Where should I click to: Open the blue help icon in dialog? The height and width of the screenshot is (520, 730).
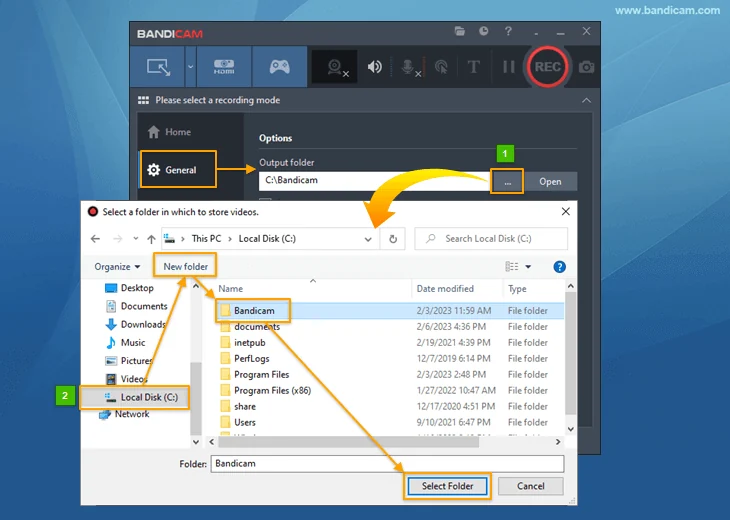pos(559,267)
